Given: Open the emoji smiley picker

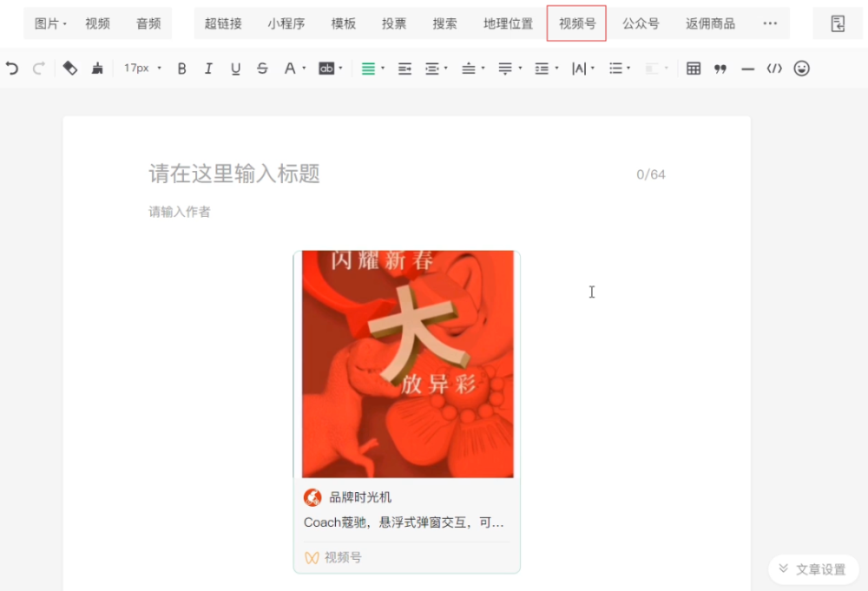Looking at the screenshot, I should pyautogui.click(x=801, y=69).
